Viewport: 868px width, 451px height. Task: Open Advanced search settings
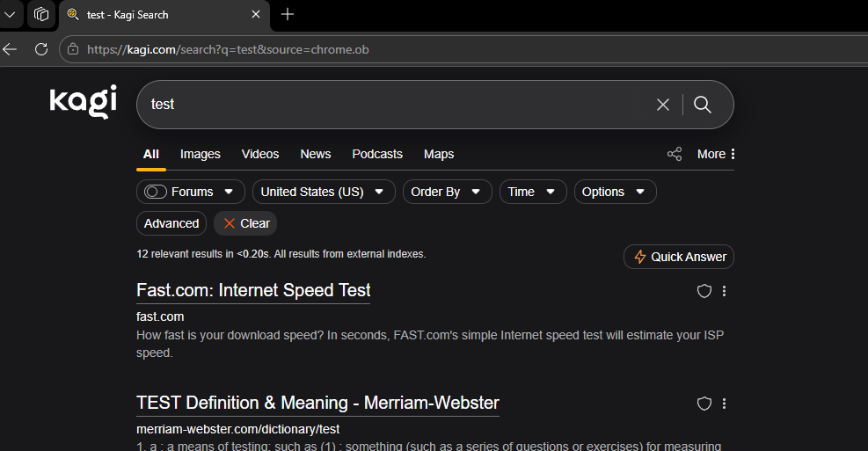[x=171, y=223]
